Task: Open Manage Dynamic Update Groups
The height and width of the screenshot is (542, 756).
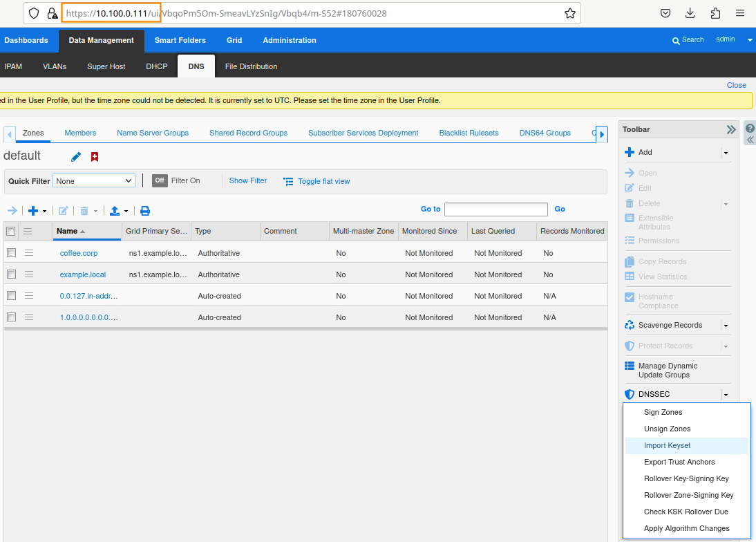Action: pos(667,371)
